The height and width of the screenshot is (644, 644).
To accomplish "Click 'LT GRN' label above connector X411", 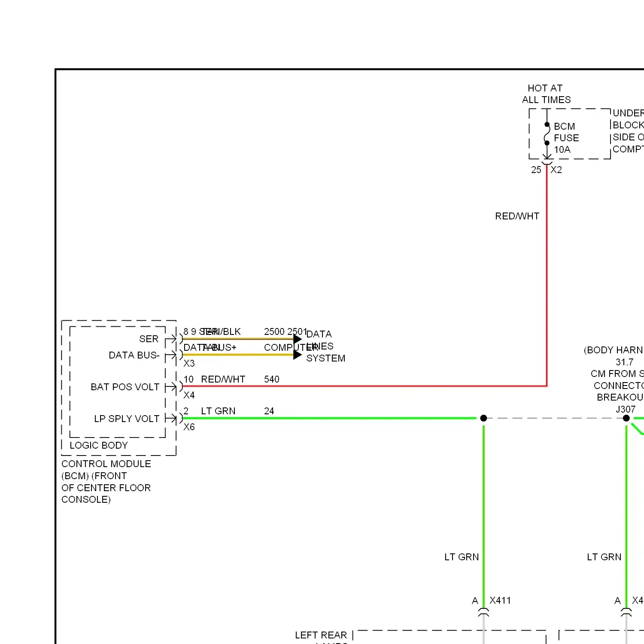I will [462, 557].
